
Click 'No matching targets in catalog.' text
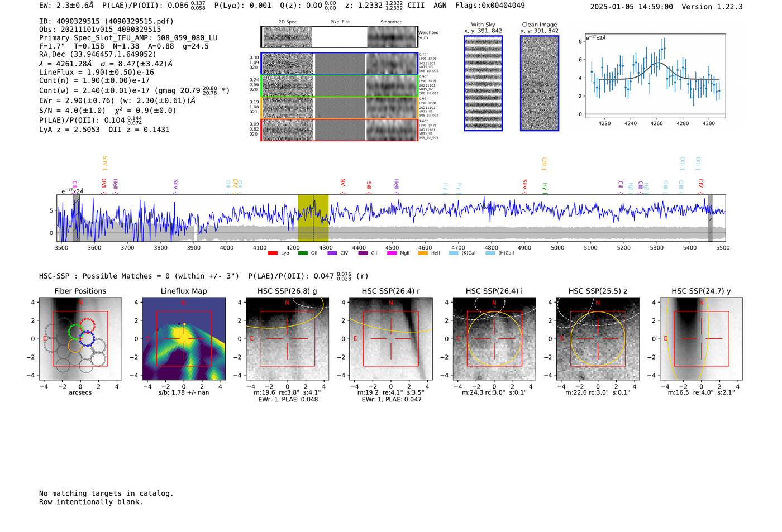pos(106,493)
